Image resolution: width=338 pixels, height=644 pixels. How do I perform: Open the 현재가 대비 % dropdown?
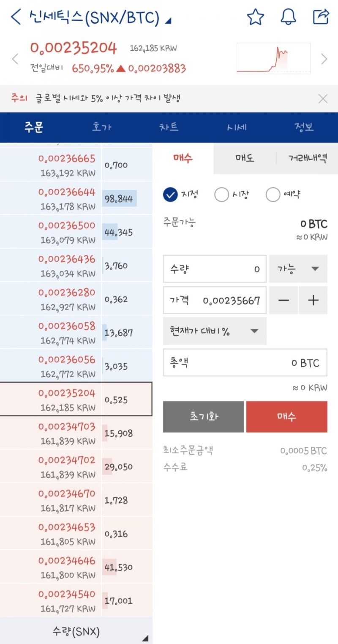click(215, 331)
